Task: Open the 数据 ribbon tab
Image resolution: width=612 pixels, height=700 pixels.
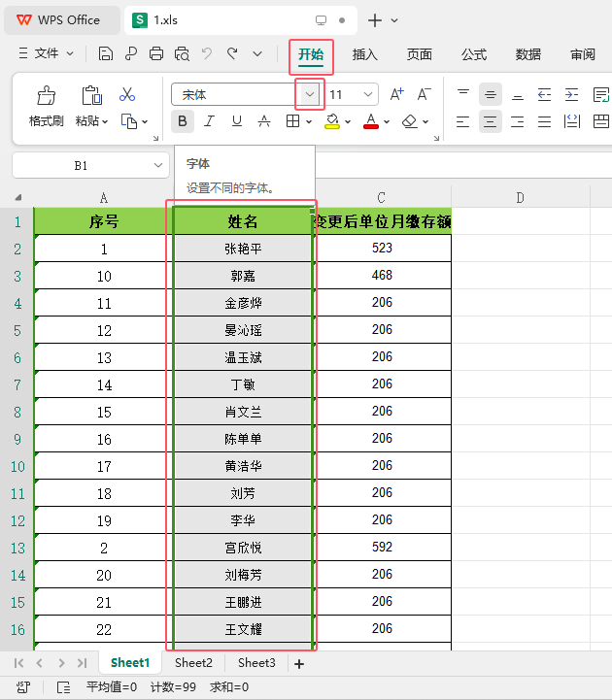Action: [x=528, y=54]
